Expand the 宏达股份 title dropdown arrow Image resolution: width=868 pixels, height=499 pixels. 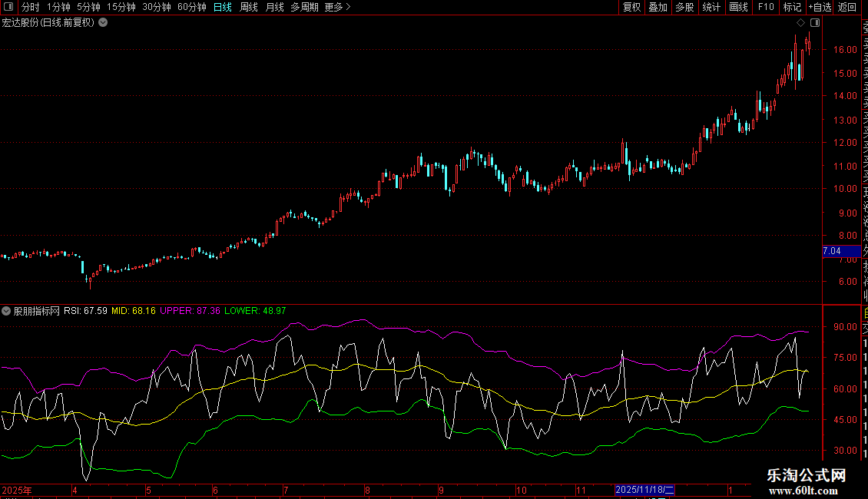click(x=103, y=23)
